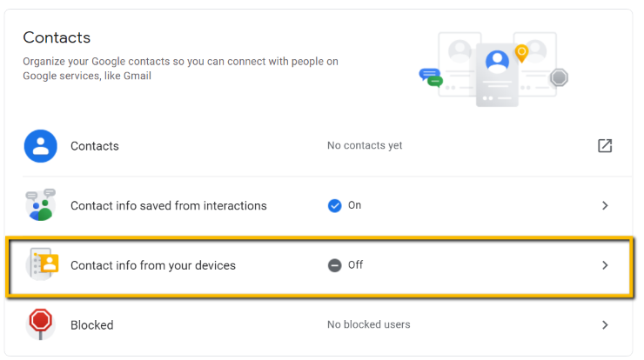Open Contact info saved from interactions
Viewport: 644px width, 360px height.
tap(319, 206)
